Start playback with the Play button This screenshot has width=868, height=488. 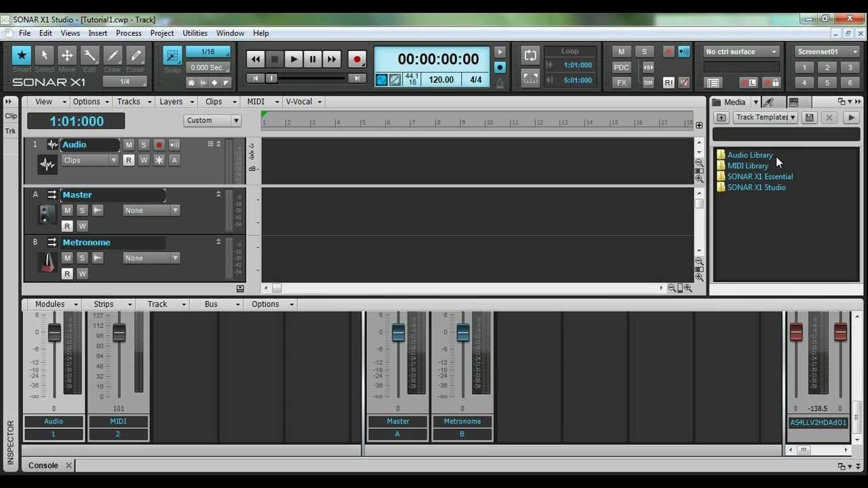[294, 60]
